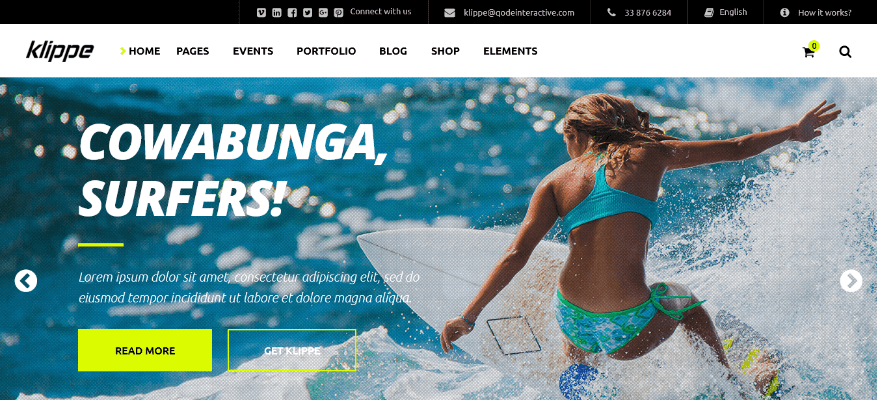The width and height of the screenshot is (877, 400).
Task: Expand the English language selector
Action: [x=725, y=12]
